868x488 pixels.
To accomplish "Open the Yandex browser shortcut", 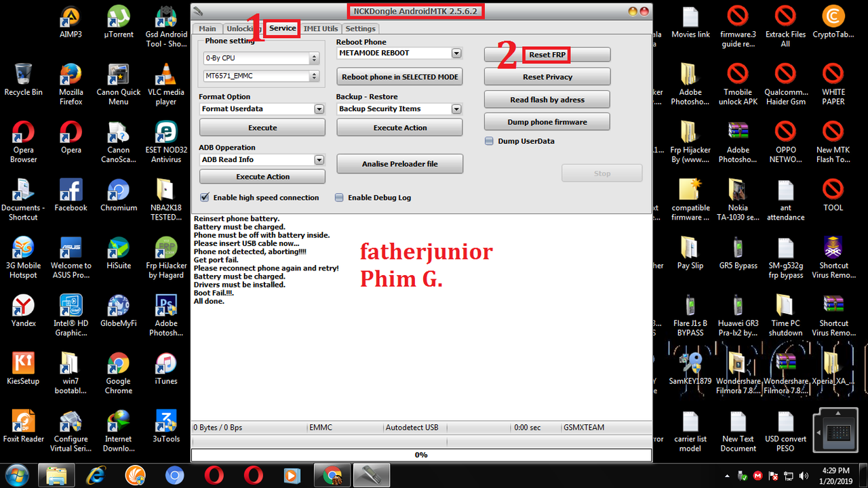I will (x=23, y=311).
